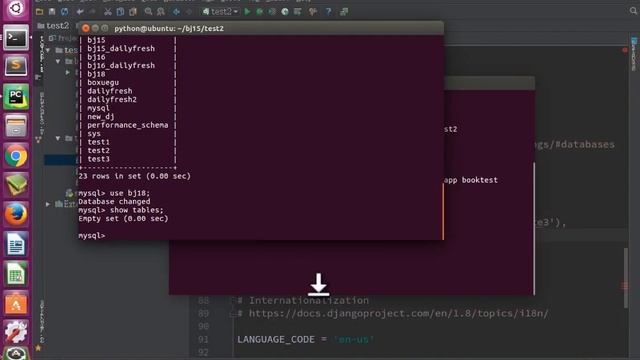Image resolution: width=640 pixels, height=360 pixels.
Task: Click the Open folder icon in PyCharm toolbar
Action: point(40,12)
